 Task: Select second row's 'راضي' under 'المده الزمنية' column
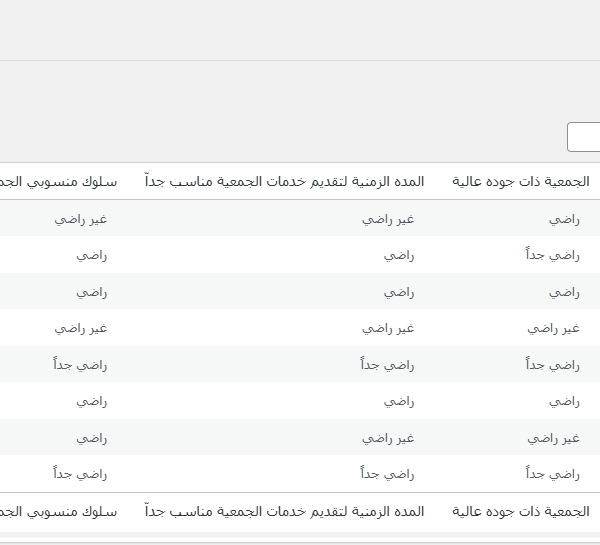pos(399,256)
